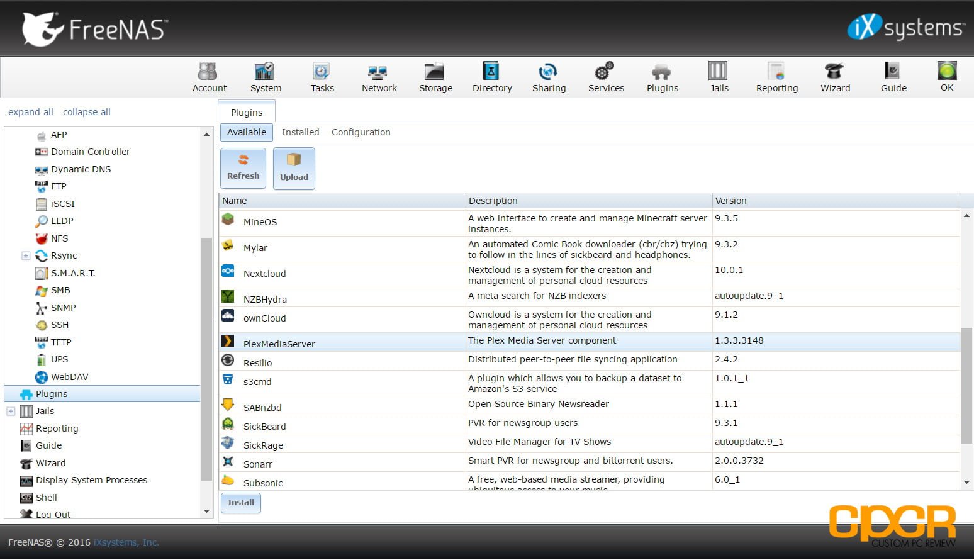Click the Upload plugin button
The image size is (974, 560).
pos(294,169)
